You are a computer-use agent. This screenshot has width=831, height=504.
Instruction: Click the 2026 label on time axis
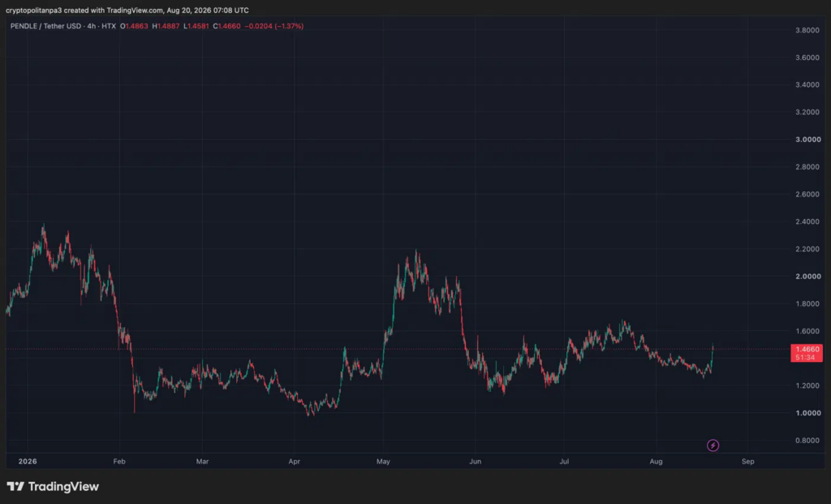pyautogui.click(x=28, y=462)
